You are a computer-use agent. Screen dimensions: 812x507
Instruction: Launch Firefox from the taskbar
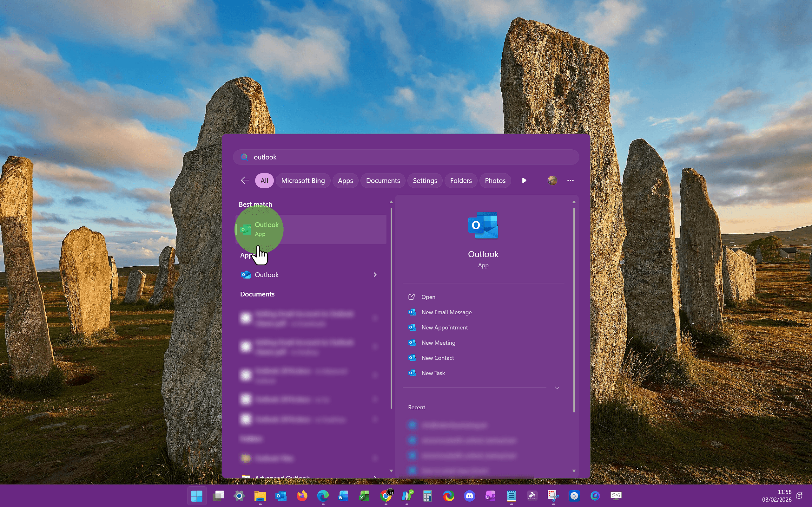tap(302, 496)
